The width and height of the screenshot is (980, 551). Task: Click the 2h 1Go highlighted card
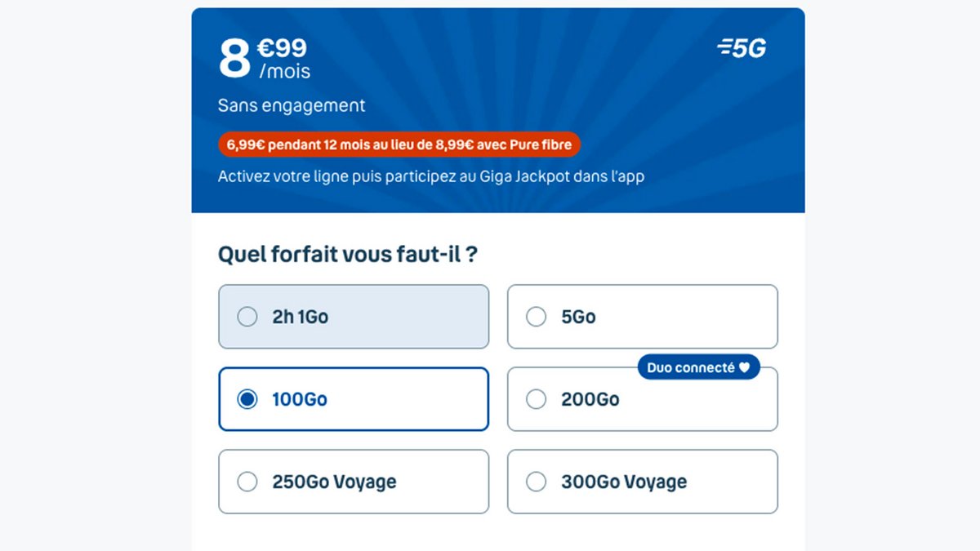[353, 317]
